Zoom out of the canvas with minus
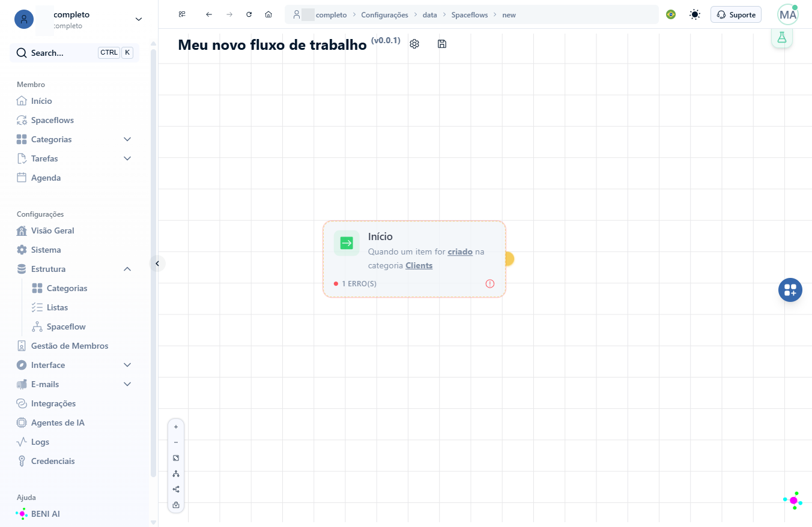 tap(176, 442)
